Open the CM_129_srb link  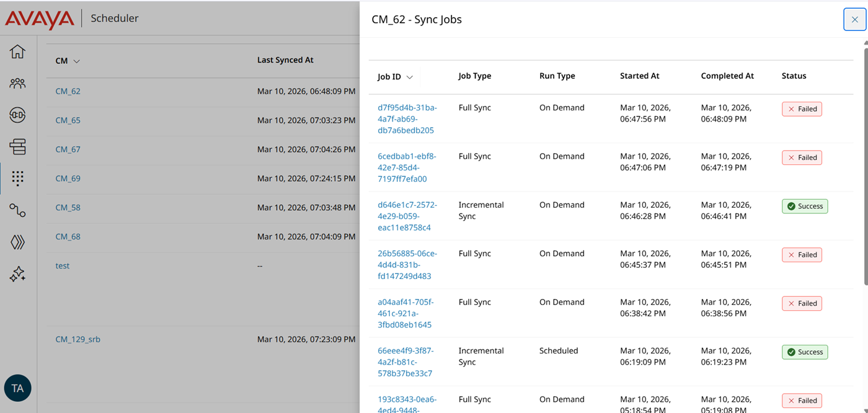point(77,340)
